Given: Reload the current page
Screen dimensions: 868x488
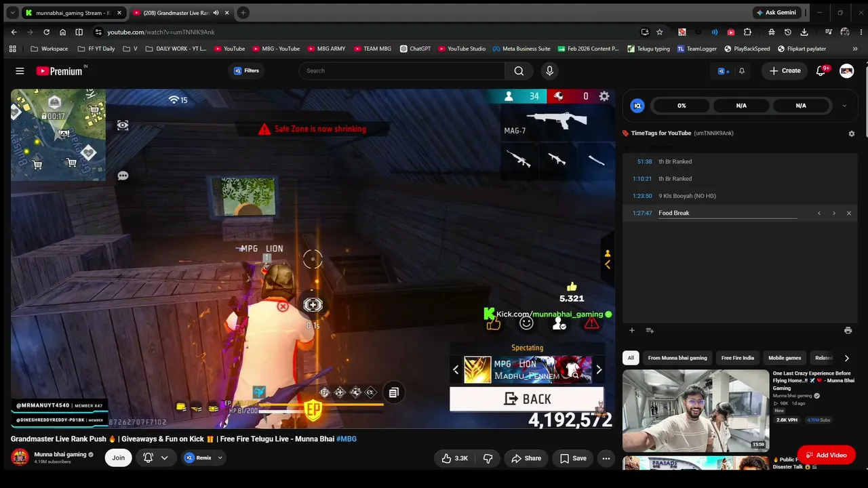Looking at the screenshot, I should (x=46, y=32).
